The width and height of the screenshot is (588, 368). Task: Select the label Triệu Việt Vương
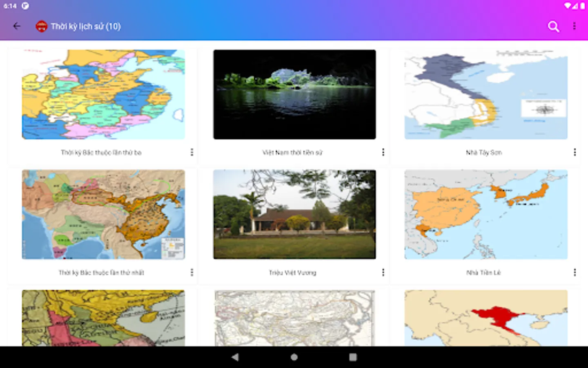[292, 273]
